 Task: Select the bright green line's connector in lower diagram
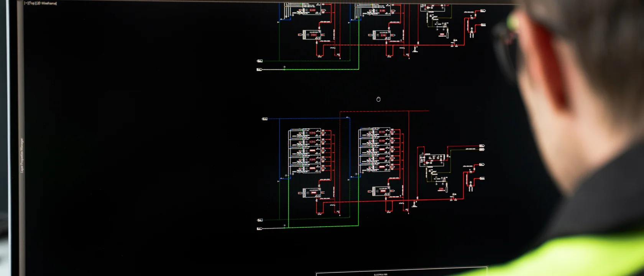(259, 228)
